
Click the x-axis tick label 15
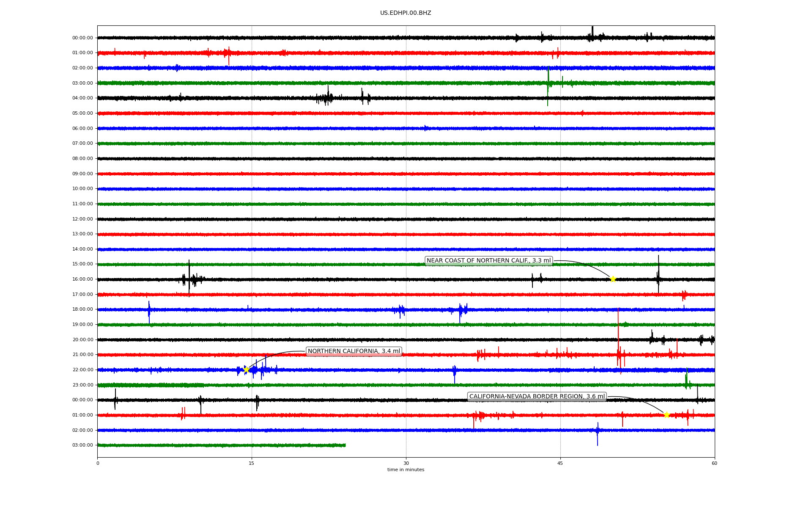[x=252, y=464]
